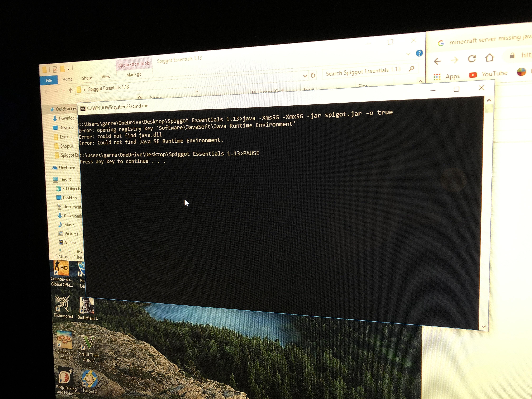Click the New Folder quick access icon

63,69
